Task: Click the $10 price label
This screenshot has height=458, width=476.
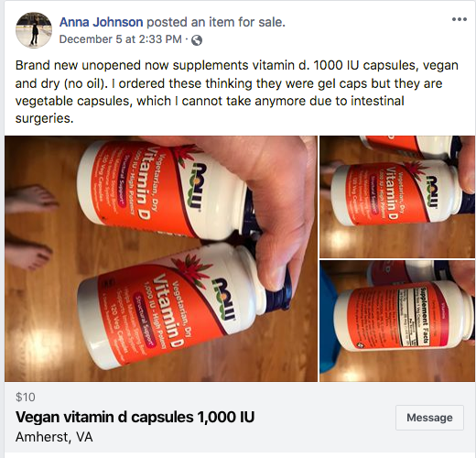Action: 26,397
